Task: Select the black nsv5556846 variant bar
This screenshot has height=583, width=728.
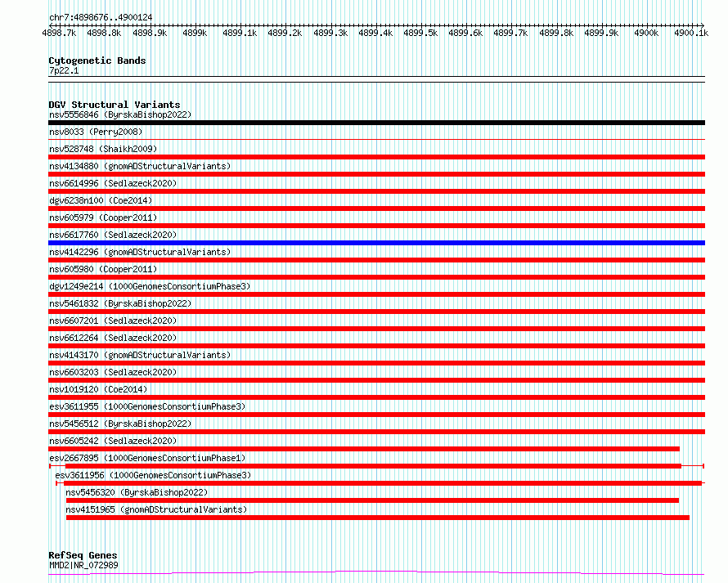Action: pyautogui.click(x=376, y=123)
